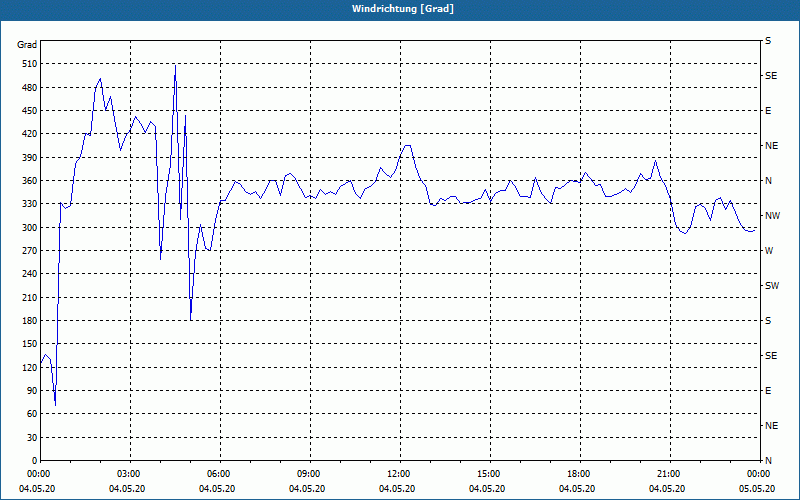This screenshot has width=800, height=500.
Task: Select the E compass label level with 450
Action: [x=768, y=111]
